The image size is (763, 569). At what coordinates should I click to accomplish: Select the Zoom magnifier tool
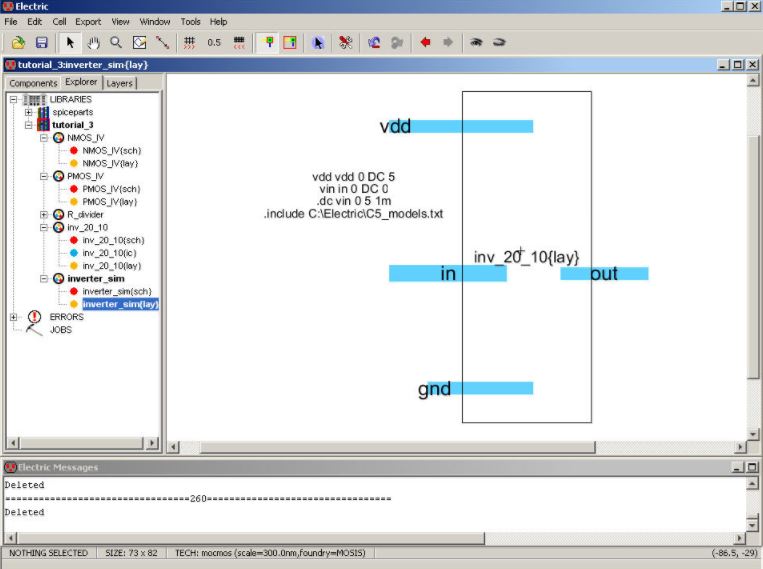pyautogui.click(x=117, y=42)
